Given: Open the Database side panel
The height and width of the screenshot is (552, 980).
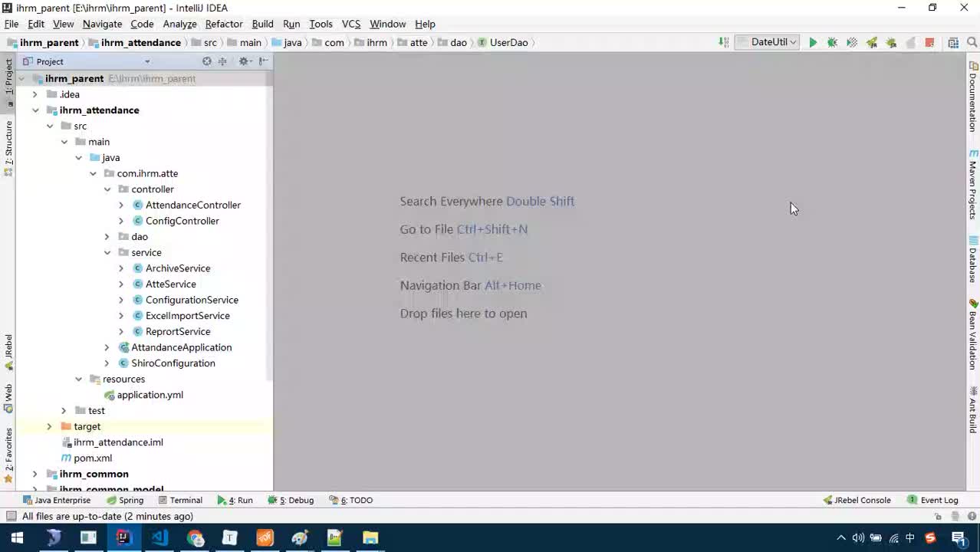Looking at the screenshot, I should coord(972,260).
